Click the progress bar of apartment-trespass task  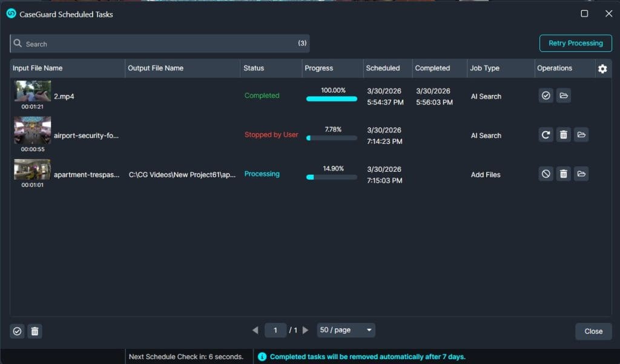[331, 177]
